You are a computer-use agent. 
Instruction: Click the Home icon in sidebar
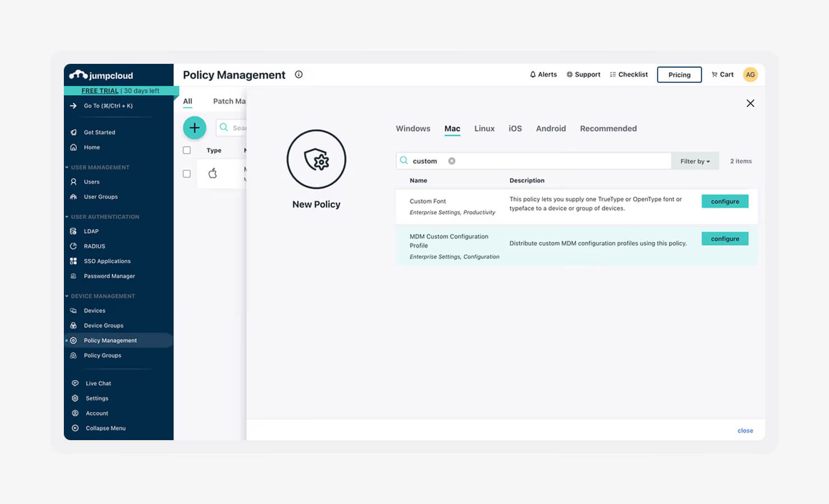(x=73, y=147)
